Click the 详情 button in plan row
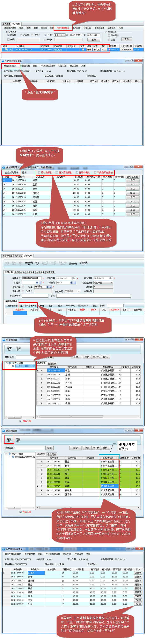 pos(89,49)
